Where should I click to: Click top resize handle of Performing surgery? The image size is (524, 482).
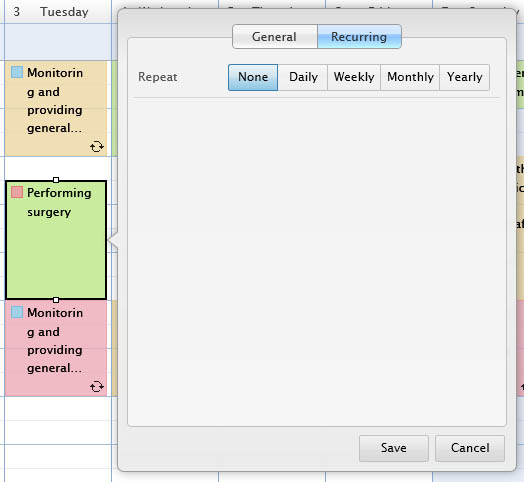(x=56, y=180)
